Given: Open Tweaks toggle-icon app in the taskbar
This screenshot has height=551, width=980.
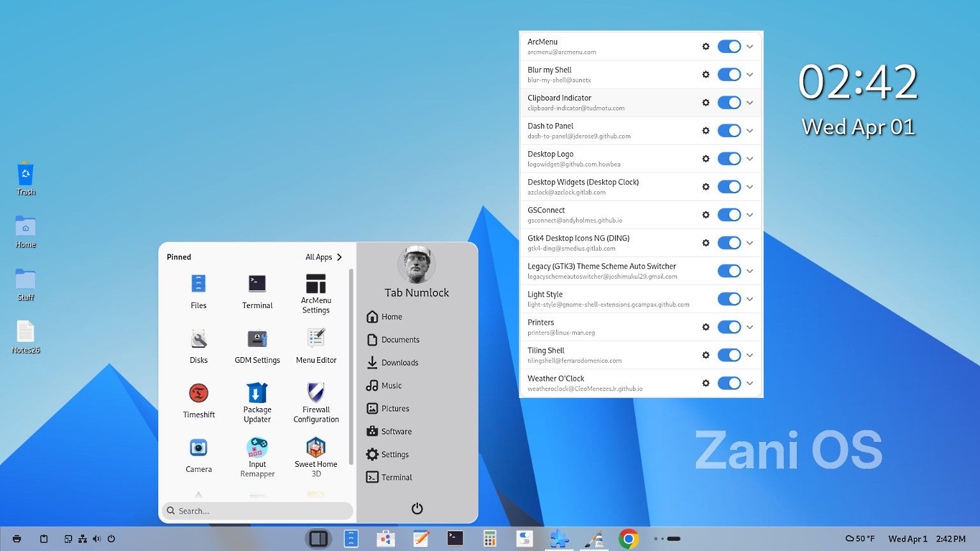Looking at the screenshot, I should (x=524, y=539).
